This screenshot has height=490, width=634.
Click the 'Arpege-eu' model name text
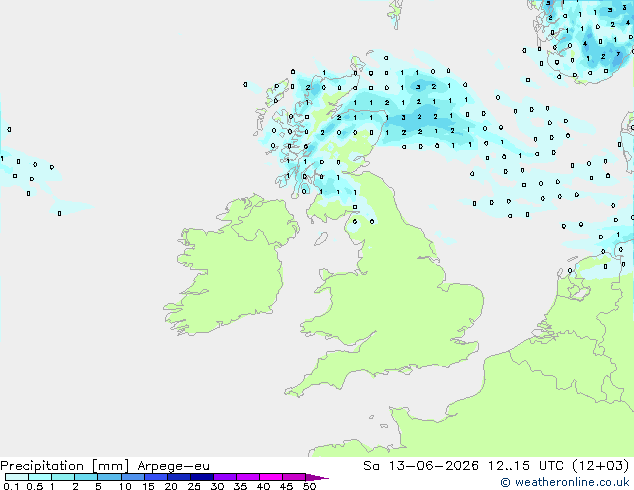(173, 466)
